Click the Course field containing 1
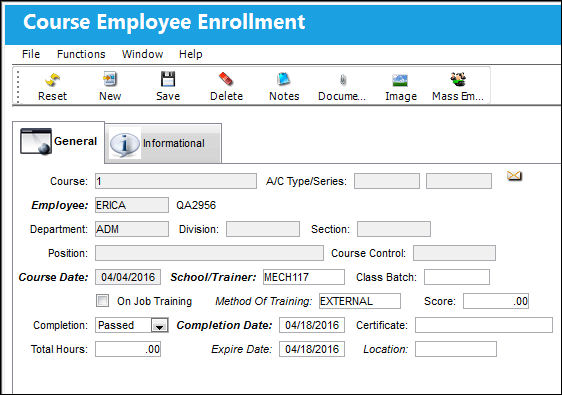The width and height of the screenshot is (562, 395). [x=176, y=181]
